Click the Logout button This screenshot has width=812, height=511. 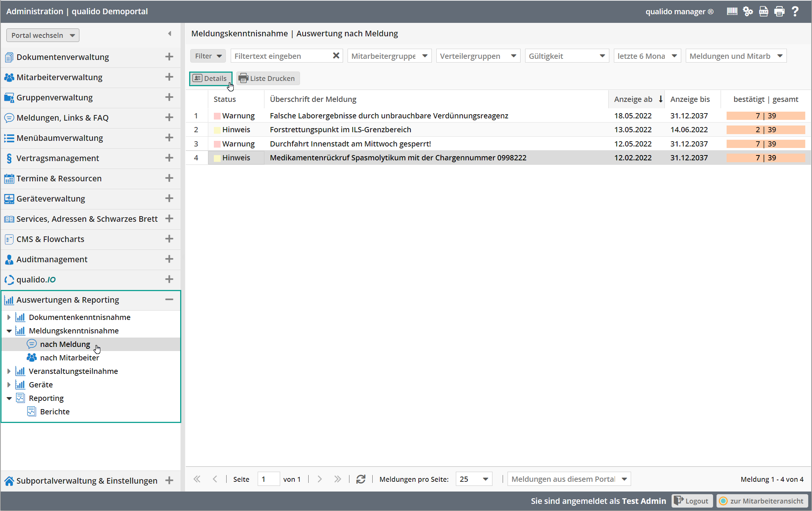tap(693, 501)
